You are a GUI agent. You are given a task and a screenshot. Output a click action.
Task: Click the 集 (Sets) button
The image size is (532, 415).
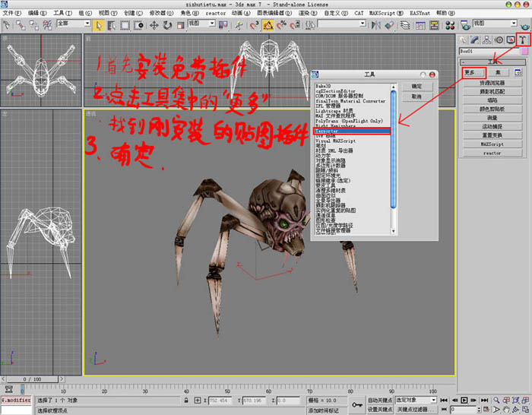click(x=498, y=72)
